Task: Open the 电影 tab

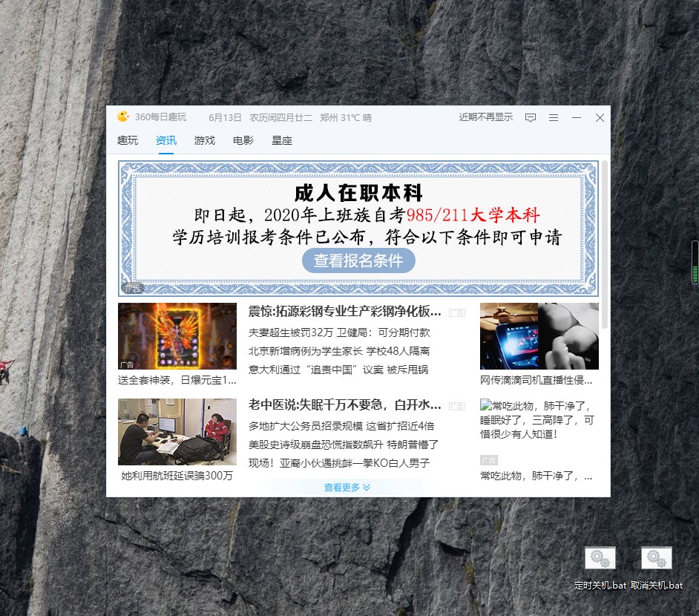Action: tap(243, 140)
